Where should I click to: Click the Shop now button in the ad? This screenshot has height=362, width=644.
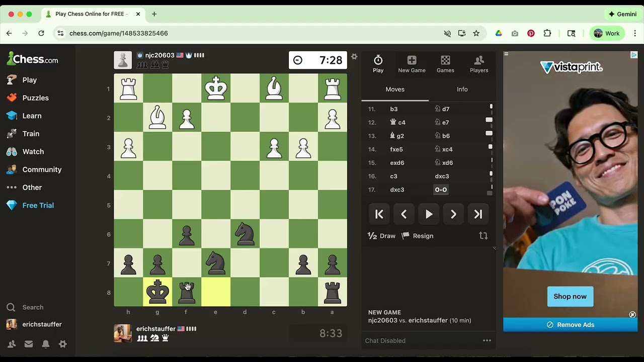point(570,297)
